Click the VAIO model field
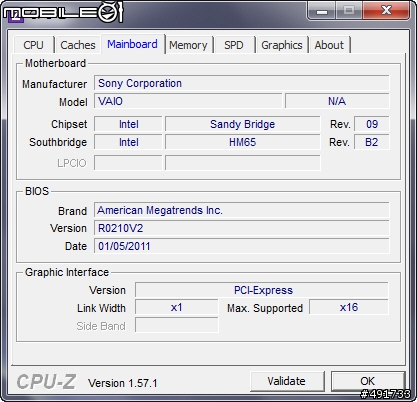The image size is (417, 402). [188, 101]
